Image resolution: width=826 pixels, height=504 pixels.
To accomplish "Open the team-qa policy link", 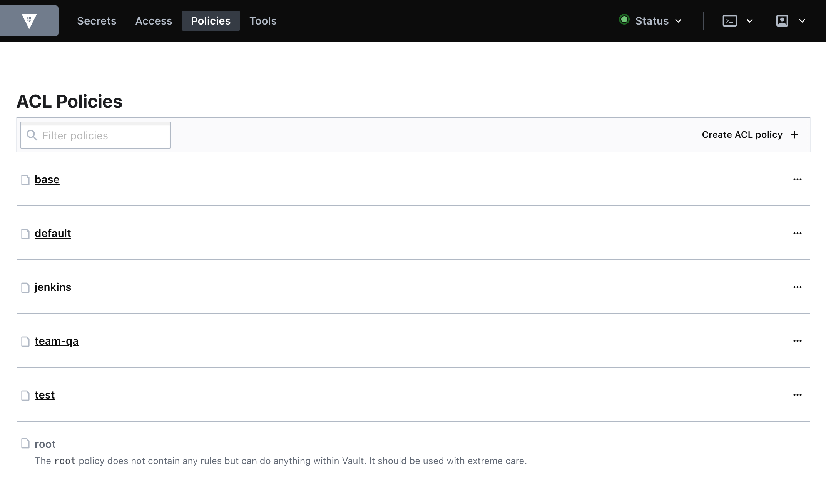I will [x=57, y=341].
